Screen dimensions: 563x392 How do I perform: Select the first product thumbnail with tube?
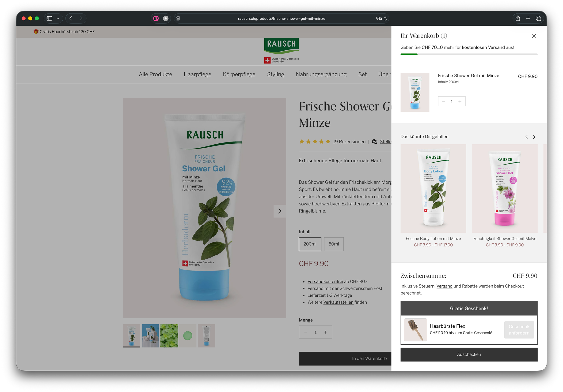131,336
